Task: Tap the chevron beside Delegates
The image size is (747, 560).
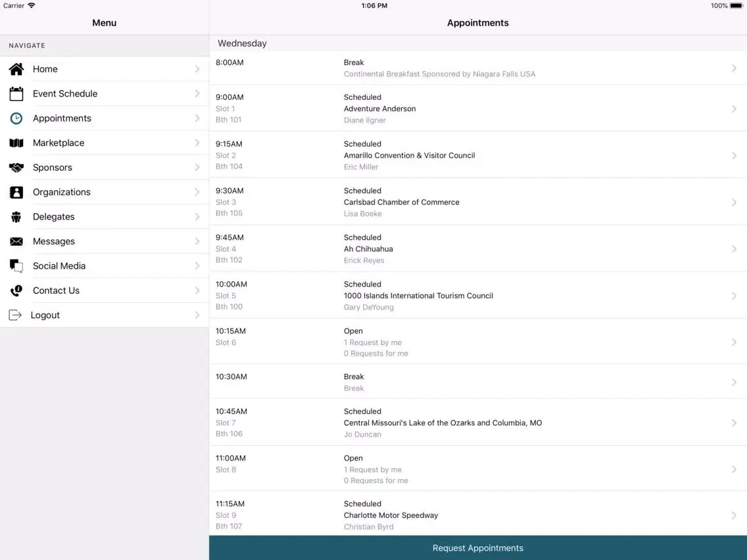Action: click(x=197, y=217)
